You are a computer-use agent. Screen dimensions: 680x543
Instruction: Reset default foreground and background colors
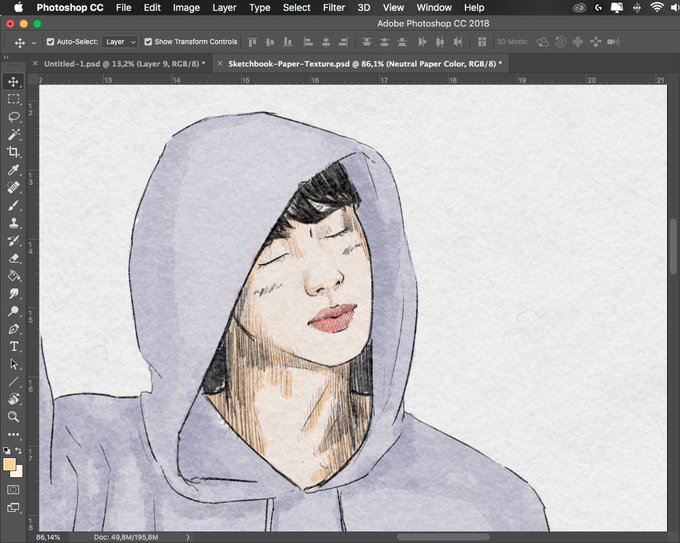coord(7,451)
